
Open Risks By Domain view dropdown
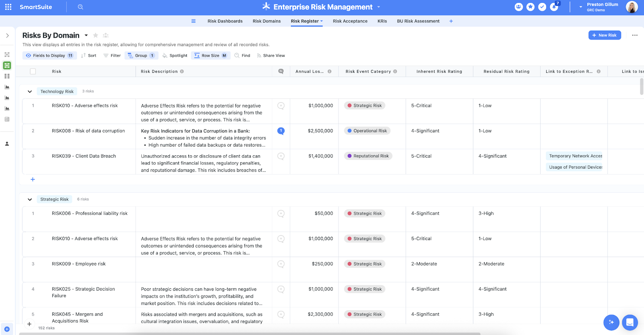tap(86, 35)
